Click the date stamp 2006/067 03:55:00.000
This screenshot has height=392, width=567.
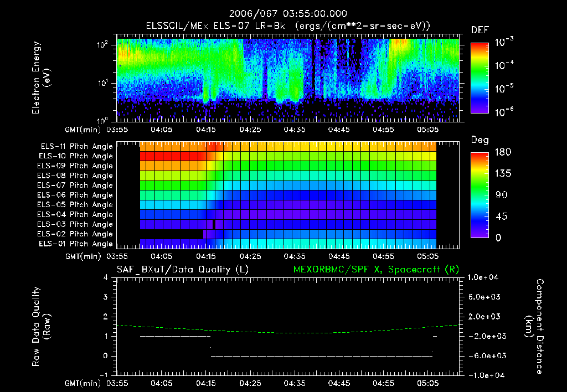coord(288,14)
